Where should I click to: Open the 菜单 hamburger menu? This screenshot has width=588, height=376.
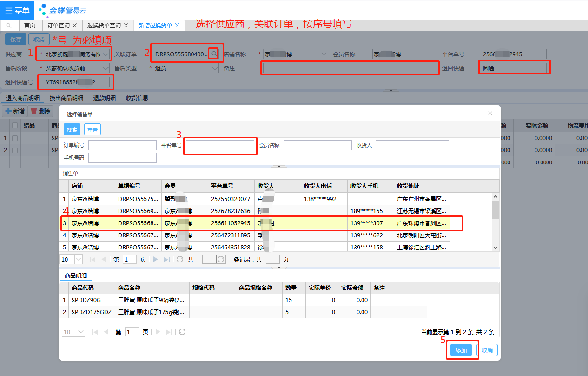17,10
